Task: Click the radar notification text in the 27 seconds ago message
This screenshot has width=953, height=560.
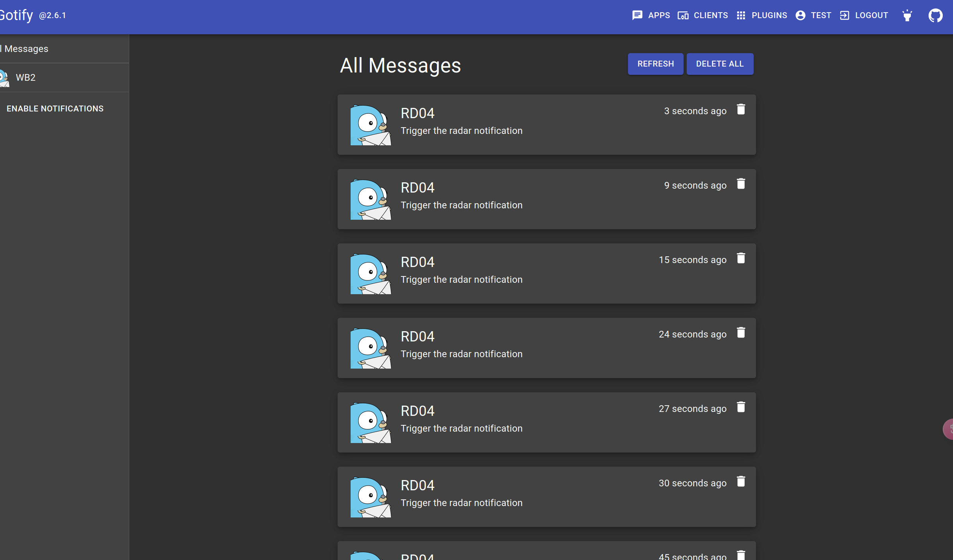Action: click(x=462, y=428)
